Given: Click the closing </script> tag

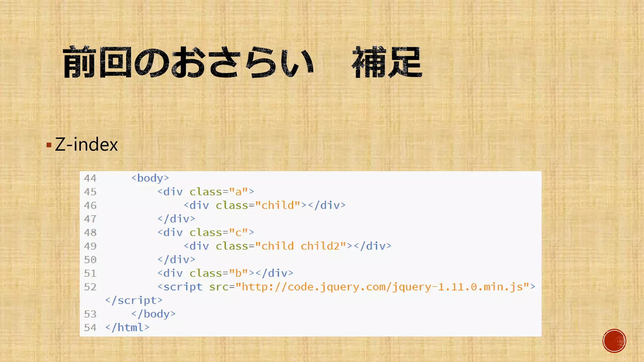Looking at the screenshot, I should 134,300.
